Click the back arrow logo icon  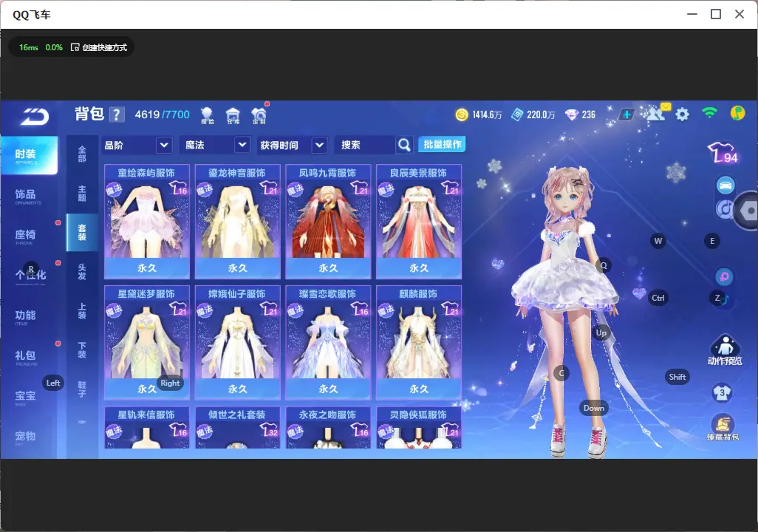coord(35,117)
